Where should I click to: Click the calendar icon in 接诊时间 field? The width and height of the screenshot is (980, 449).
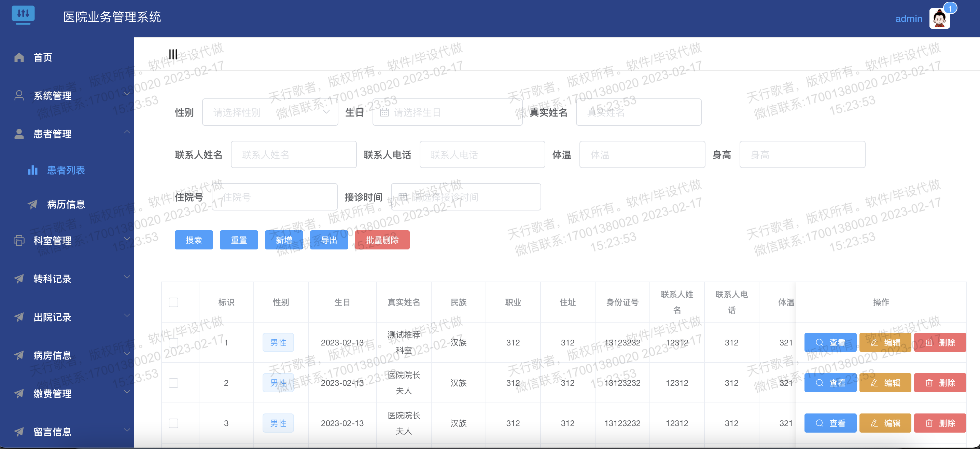pyautogui.click(x=403, y=197)
